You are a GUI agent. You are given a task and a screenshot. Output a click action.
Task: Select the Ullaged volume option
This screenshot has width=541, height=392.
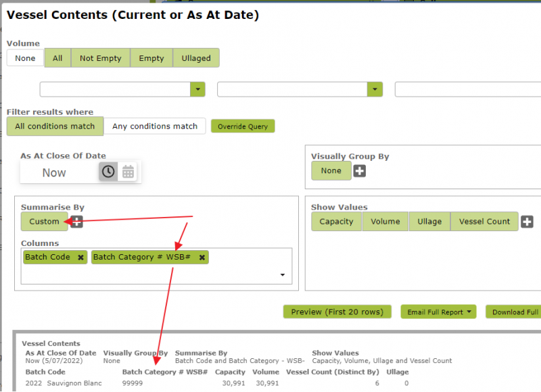[x=196, y=58]
